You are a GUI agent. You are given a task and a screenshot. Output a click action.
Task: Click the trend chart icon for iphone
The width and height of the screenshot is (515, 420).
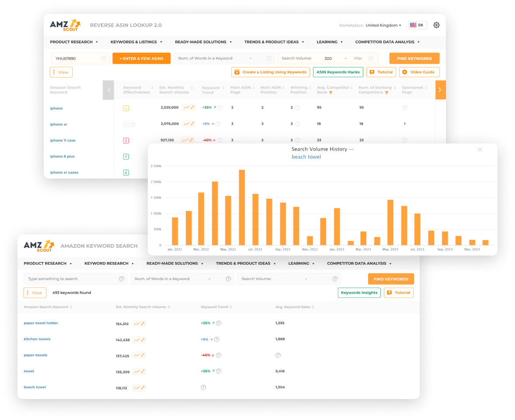coord(188,108)
